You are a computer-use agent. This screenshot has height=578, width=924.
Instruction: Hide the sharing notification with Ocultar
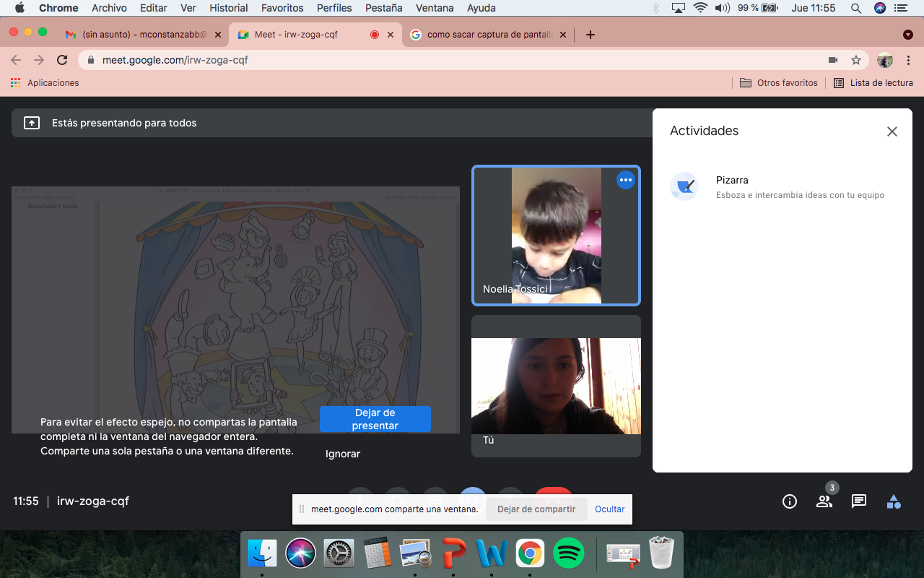(610, 509)
